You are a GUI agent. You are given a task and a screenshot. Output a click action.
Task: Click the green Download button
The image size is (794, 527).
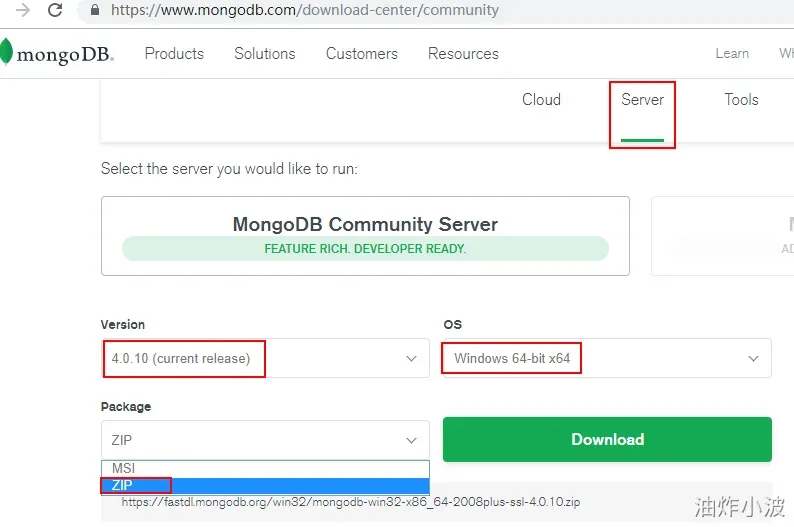(607, 439)
